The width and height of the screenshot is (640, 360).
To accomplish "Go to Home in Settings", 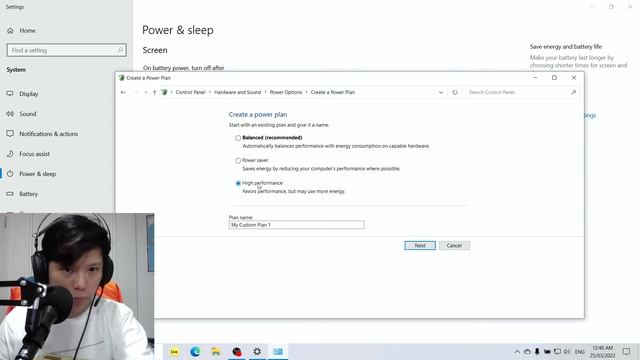I will [27, 31].
